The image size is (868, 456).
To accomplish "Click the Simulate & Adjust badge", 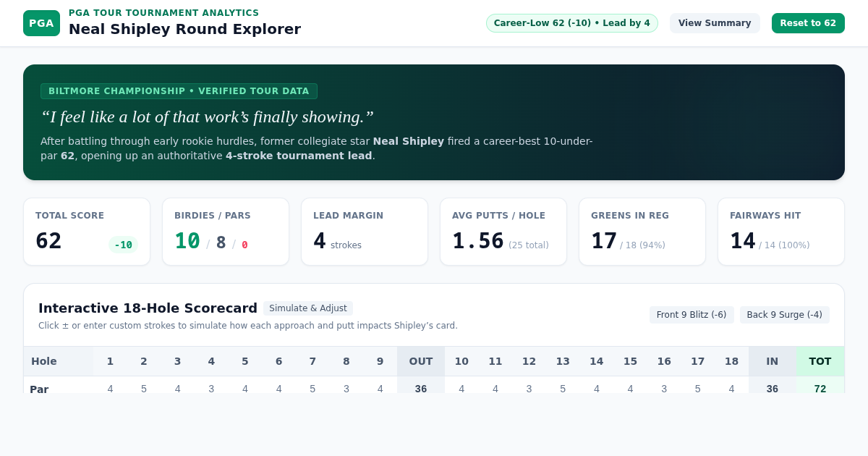I will click(308, 308).
